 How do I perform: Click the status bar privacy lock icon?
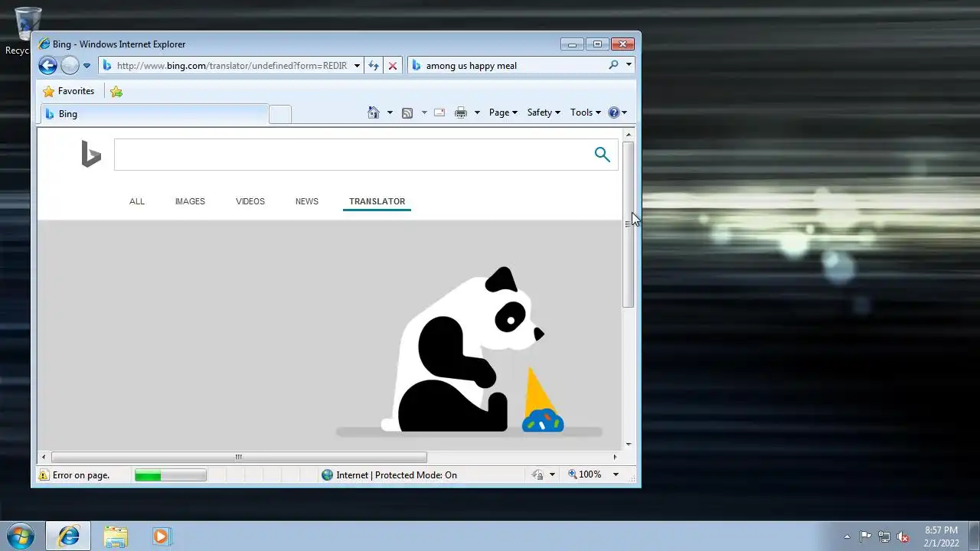pos(537,475)
